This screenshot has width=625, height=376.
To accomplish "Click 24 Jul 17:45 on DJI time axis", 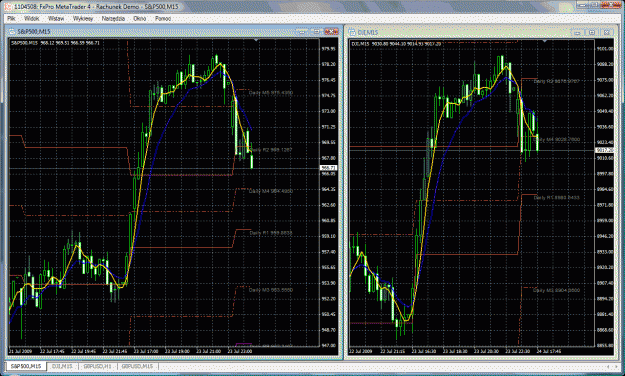I will [549, 351].
